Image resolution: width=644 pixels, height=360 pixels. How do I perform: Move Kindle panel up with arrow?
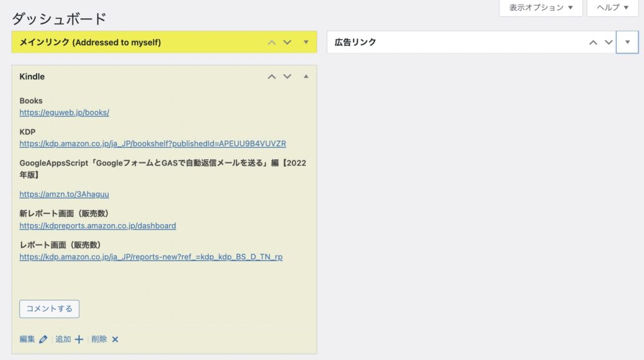pos(272,77)
